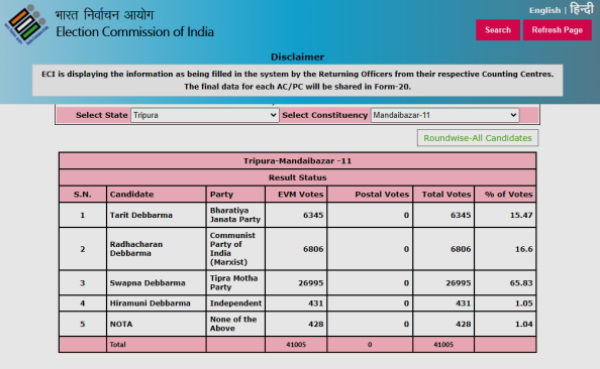Open the Select State dropdown showing Tripura

point(204,115)
